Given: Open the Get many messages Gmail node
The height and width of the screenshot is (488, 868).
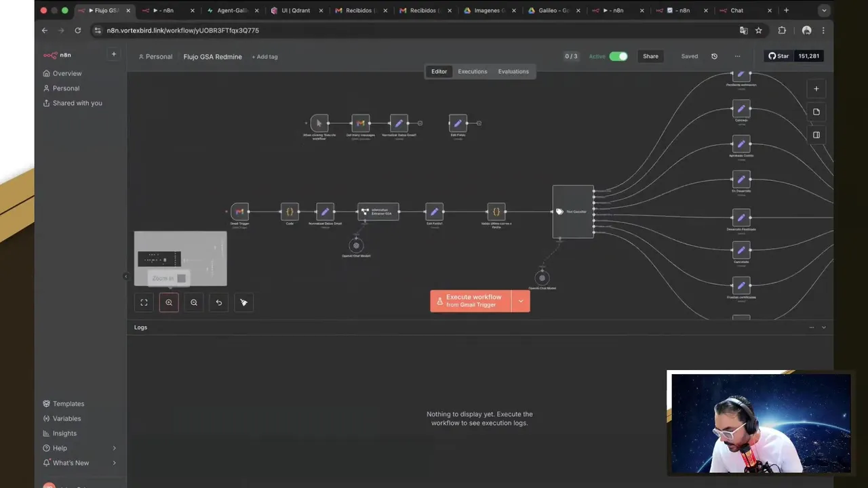Looking at the screenshot, I should (361, 123).
